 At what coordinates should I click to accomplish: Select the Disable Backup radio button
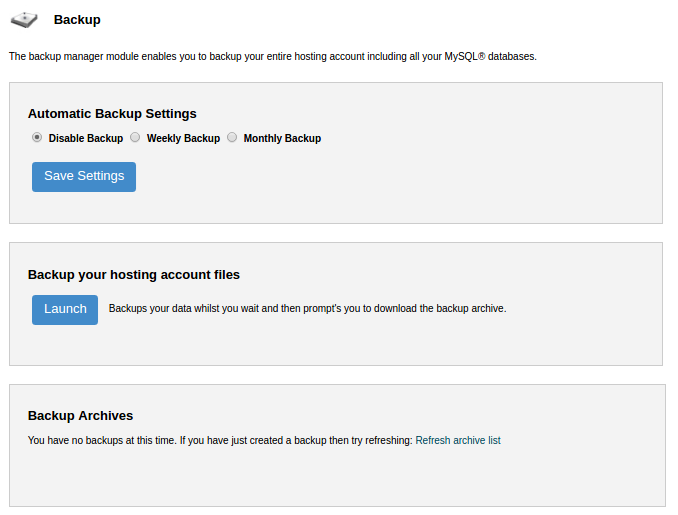click(x=37, y=138)
